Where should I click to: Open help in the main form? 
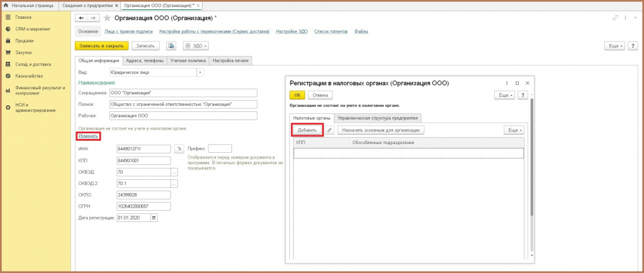pos(633,46)
